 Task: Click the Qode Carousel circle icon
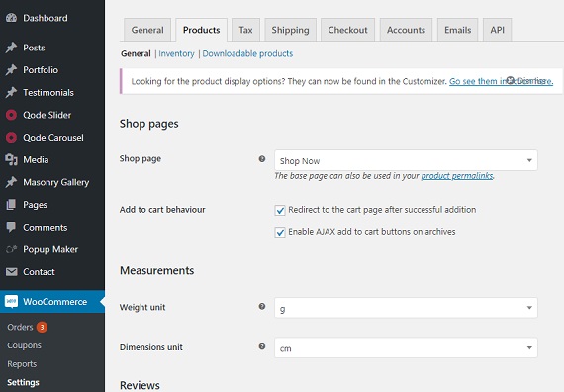tap(11, 138)
